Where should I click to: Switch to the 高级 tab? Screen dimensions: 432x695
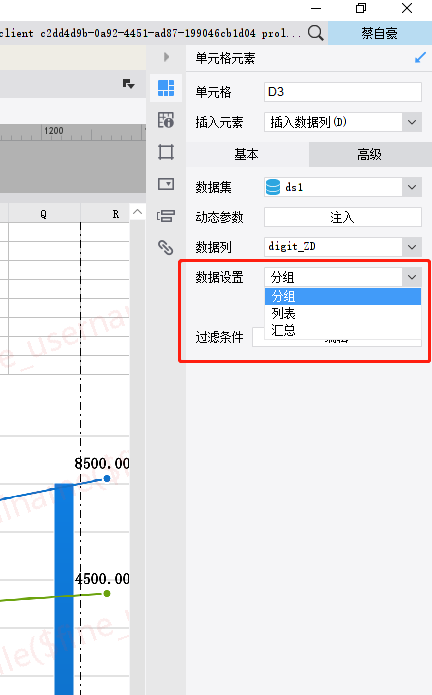(370, 154)
